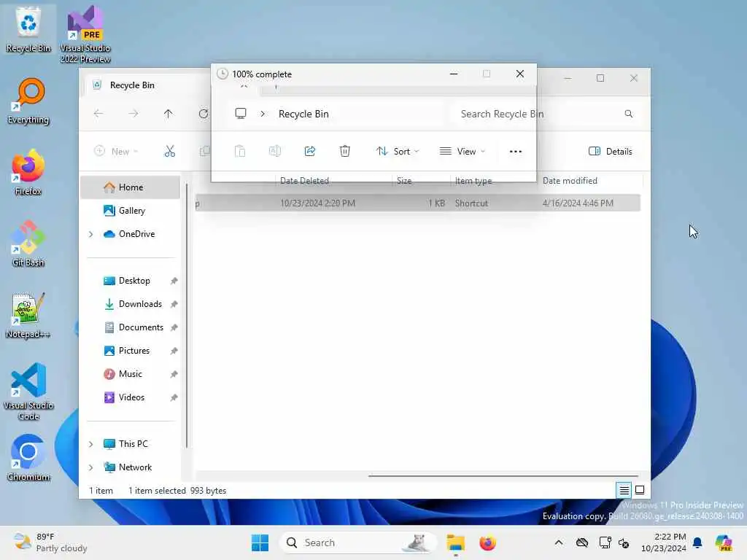Show hidden system tray icons
The image size is (747, 560).
[559, 542]
